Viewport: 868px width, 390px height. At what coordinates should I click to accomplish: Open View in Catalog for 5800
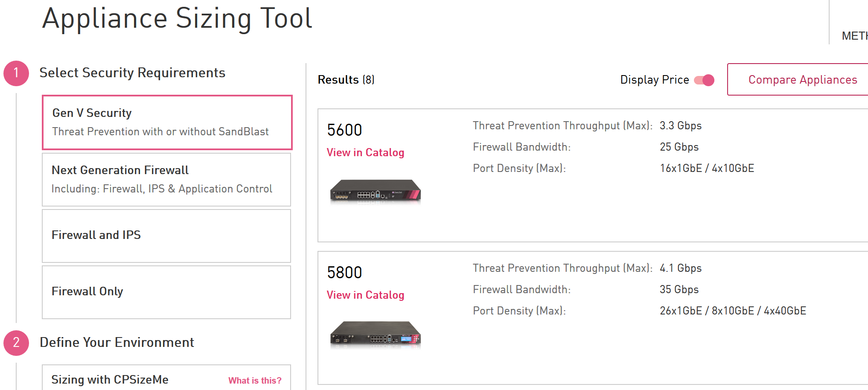365,295
